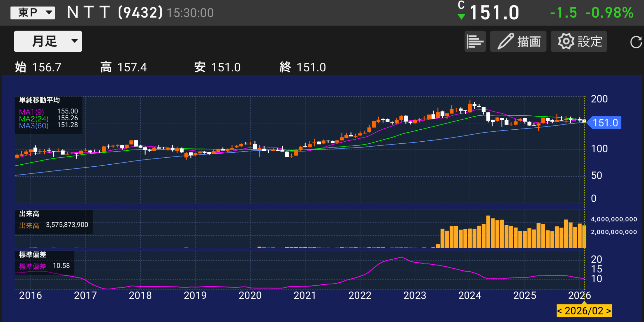Go to previous month with < arrow
Image resolution: width=644 pixels, height=322 pixels.
pos(559,311)
